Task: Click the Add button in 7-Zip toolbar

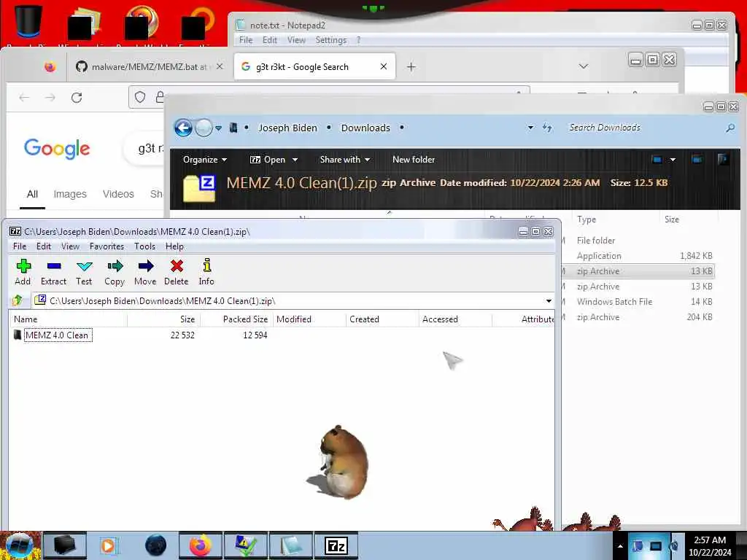Action: tap(23, 273)
